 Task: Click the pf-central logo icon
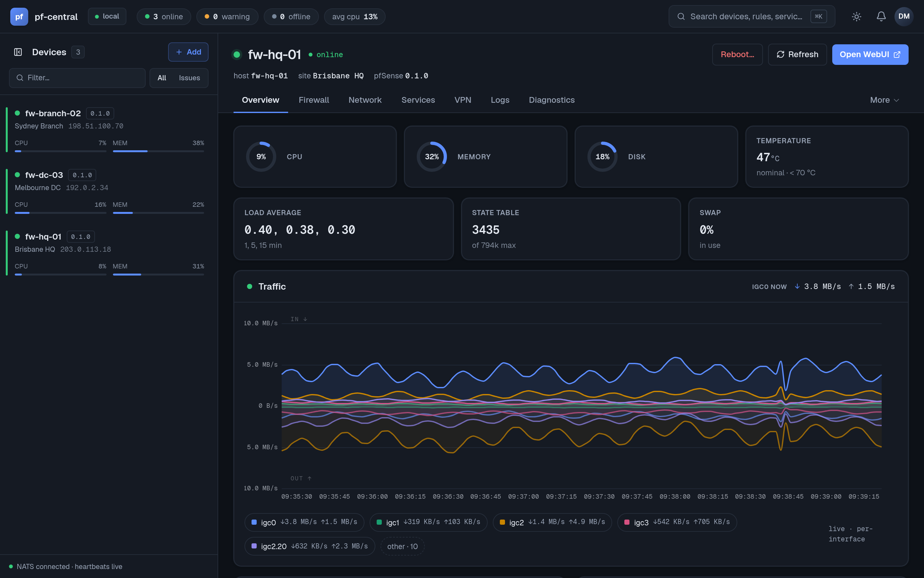[19, 16]
